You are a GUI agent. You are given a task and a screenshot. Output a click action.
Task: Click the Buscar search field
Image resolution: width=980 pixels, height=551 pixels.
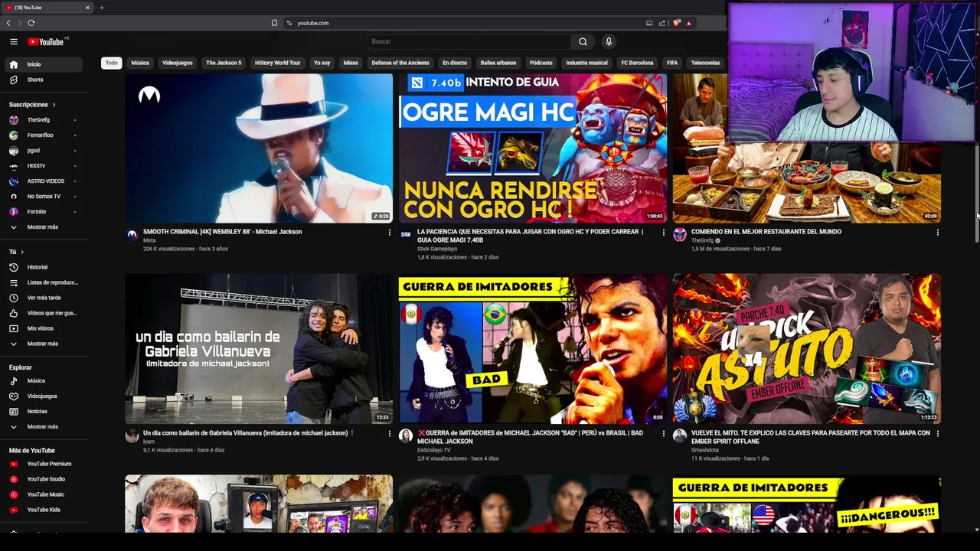click(468, 41)
